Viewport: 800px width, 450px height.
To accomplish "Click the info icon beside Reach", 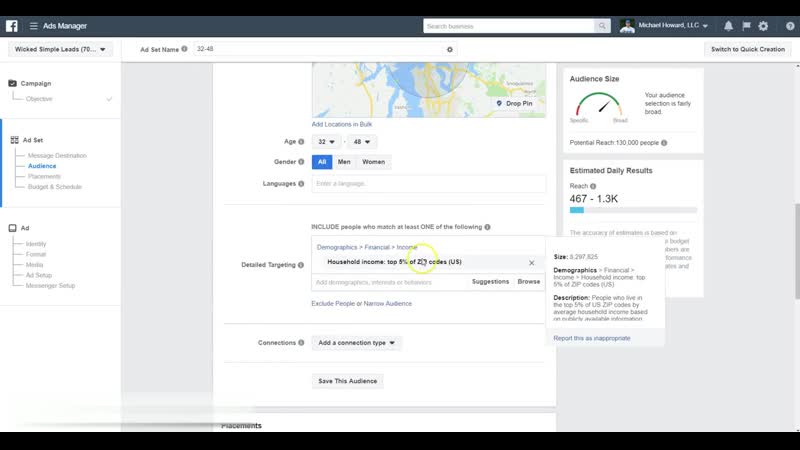I will pos(593,186).
